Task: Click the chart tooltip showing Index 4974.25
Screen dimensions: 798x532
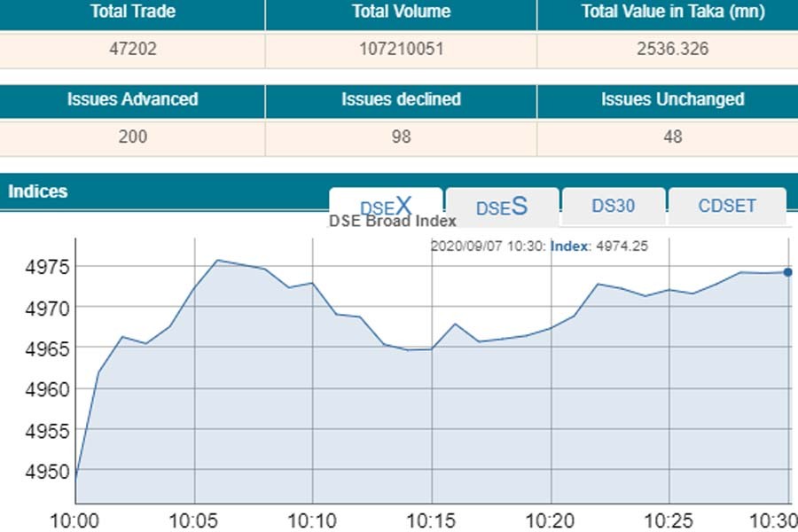Action: click(539, 246)
